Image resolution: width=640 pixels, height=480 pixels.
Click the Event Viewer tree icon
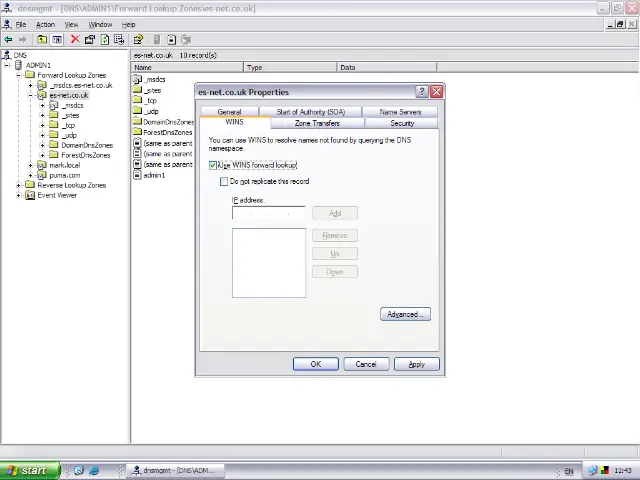pos(30,195)
